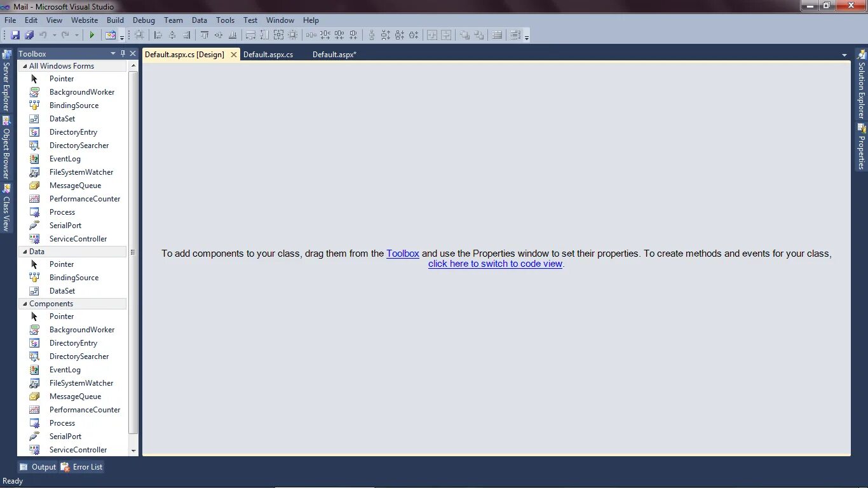Close the Toolbox panel
The image size is (868, 488).
point(133,53)
